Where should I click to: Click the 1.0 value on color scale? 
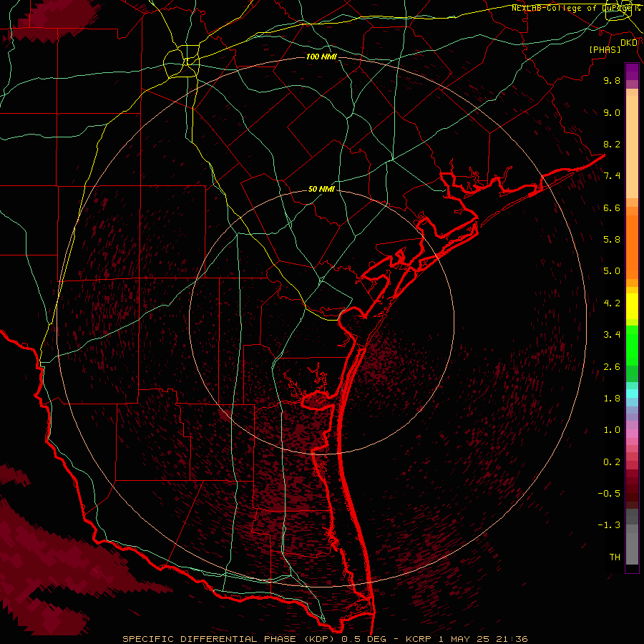612,431
